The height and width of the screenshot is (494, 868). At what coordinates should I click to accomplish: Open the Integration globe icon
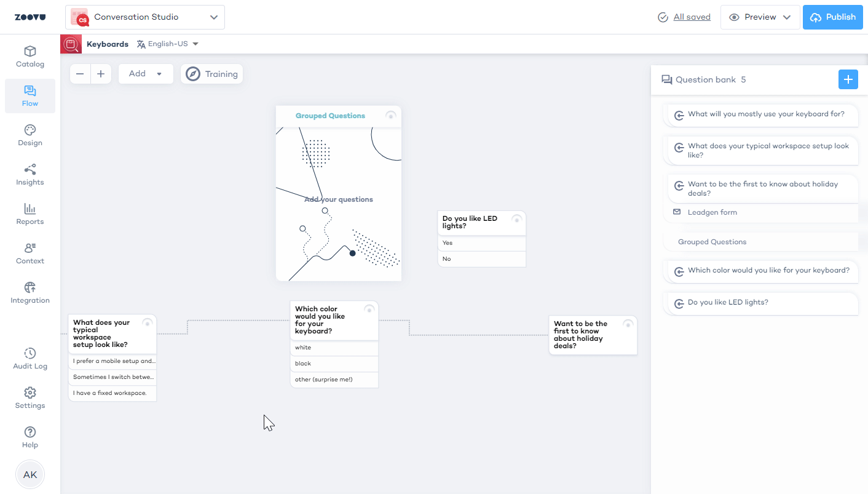pos(30,293)
